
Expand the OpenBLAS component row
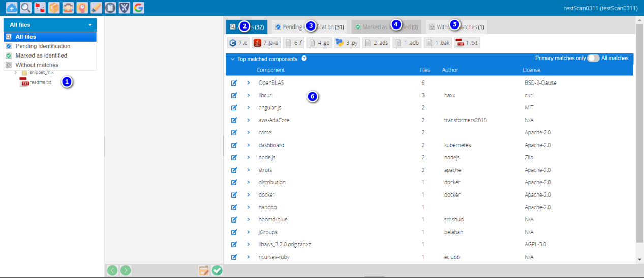[249, 82]
